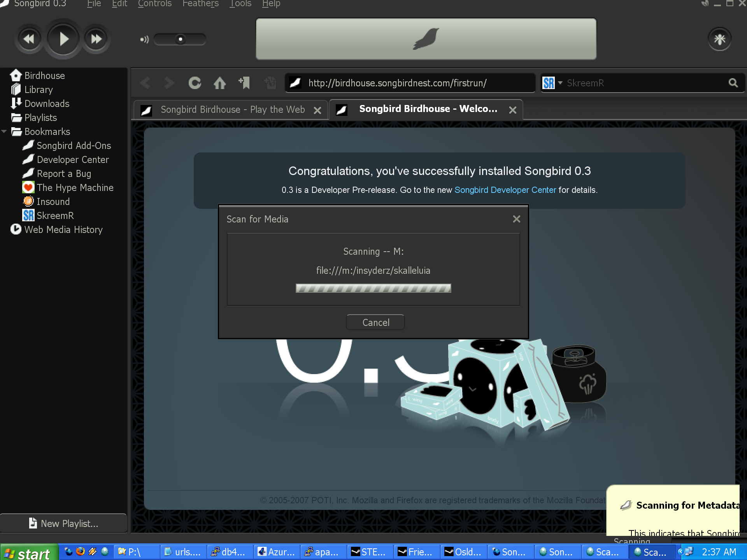Click the asterisk button in the top-right corner
The image size is (747, 560).
pos(719,39)
